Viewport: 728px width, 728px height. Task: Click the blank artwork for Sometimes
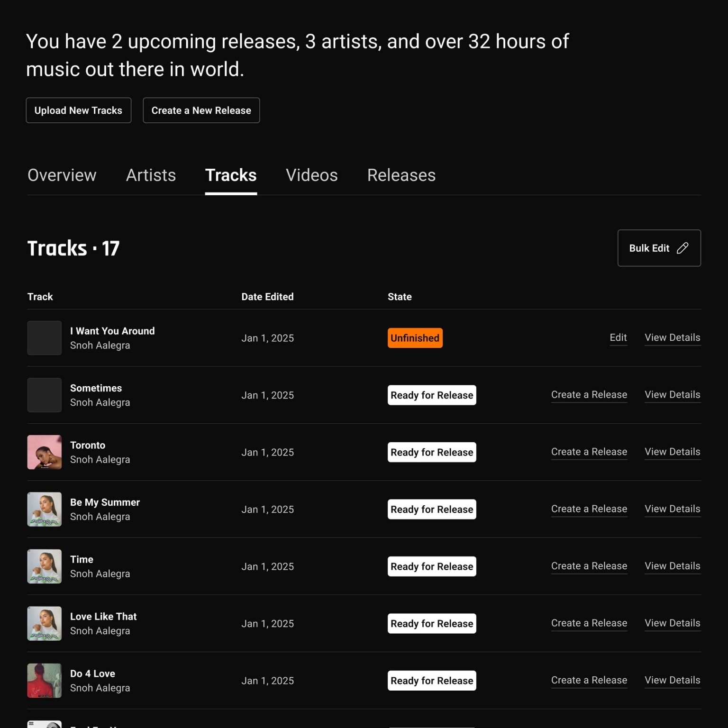44,395
